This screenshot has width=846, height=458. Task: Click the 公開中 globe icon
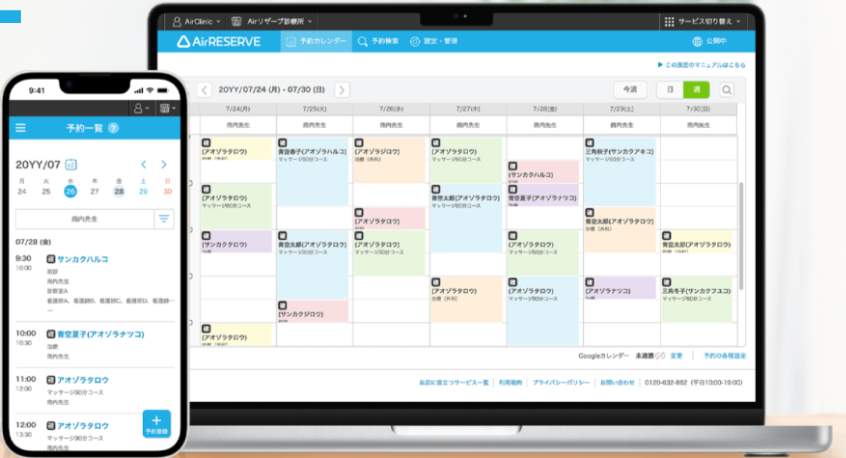click(697, 42)
